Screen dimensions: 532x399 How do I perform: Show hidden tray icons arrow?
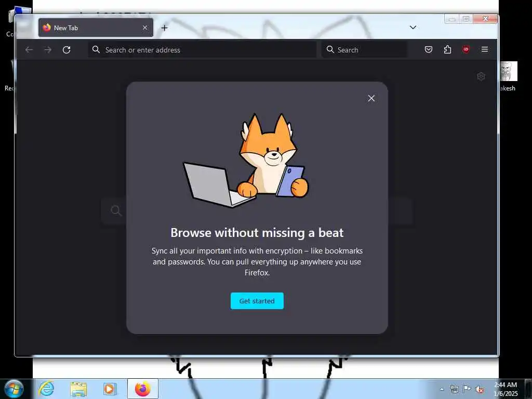pyautogui.click(x=442, y=390)
